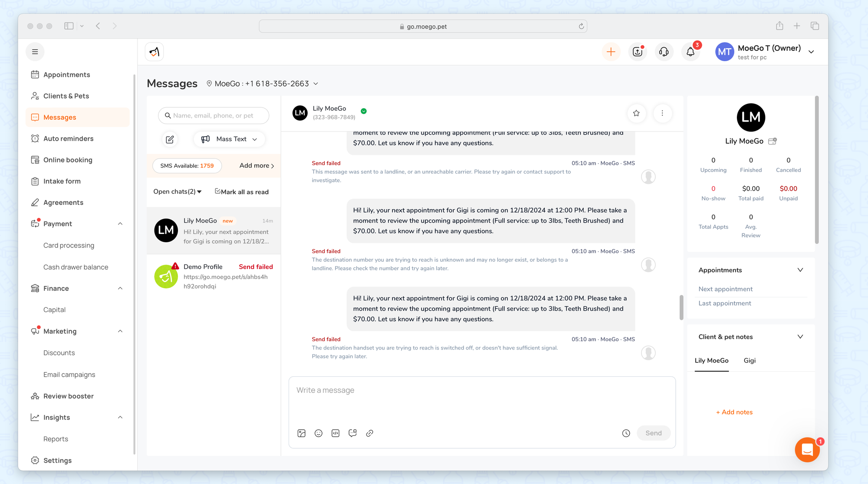The width and height of the screenshot is (868, 484).
Task: Click the orange plus create button
Action: (x=611, y=52)
